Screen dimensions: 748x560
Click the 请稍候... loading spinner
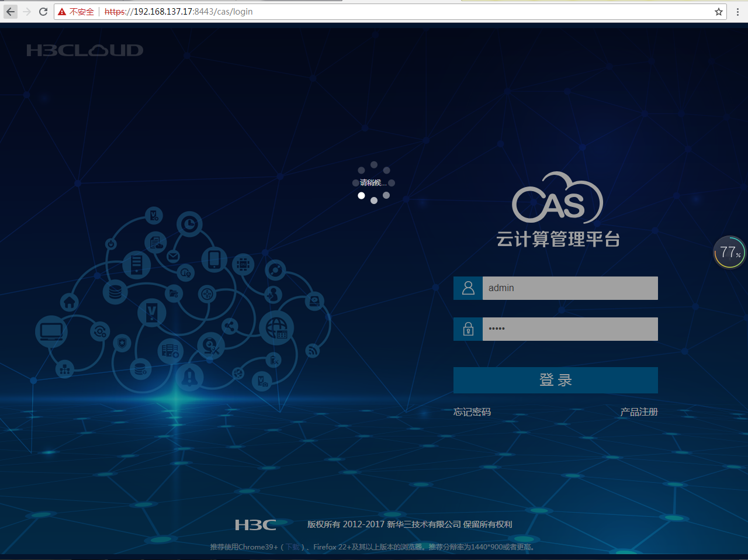click(x=374, y=183)
